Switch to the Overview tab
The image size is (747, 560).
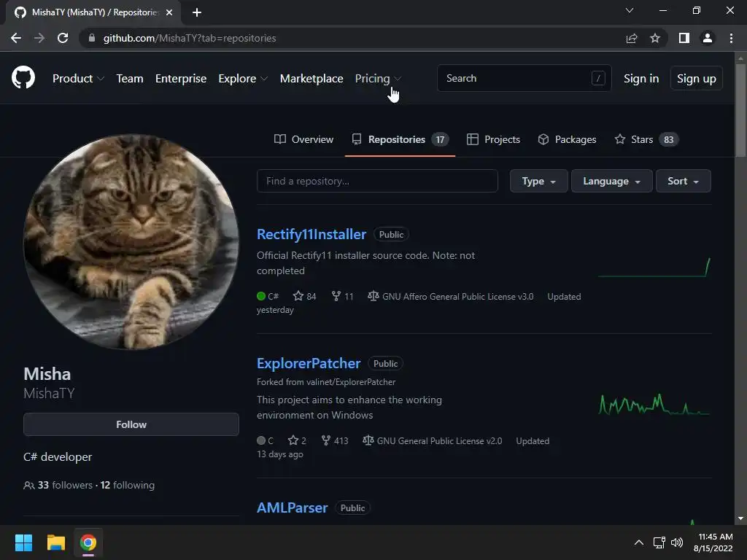(x=304, y=139)
